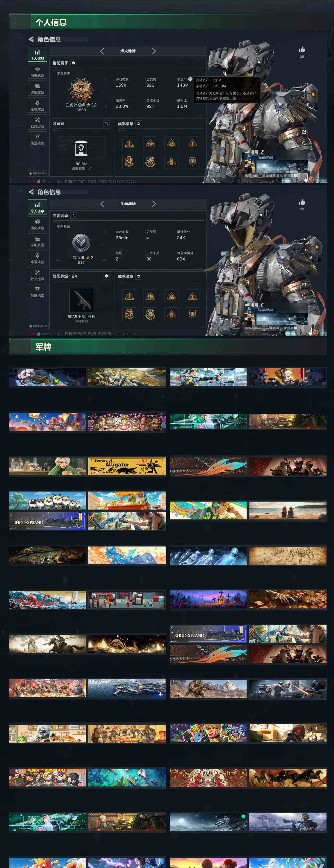Click the share icon in the 全面战场 panel
Image resolution: width=334 pixels, height=868 pixels.
(304, 285)
